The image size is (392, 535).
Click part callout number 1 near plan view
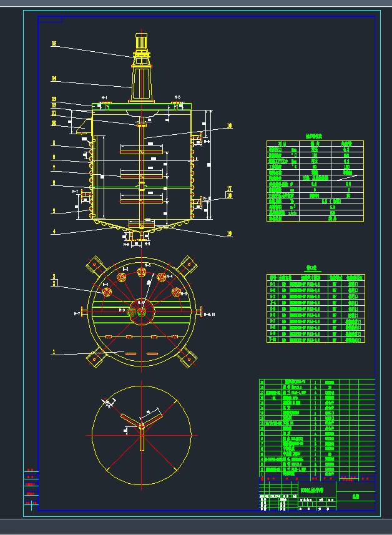pos(54,352)
